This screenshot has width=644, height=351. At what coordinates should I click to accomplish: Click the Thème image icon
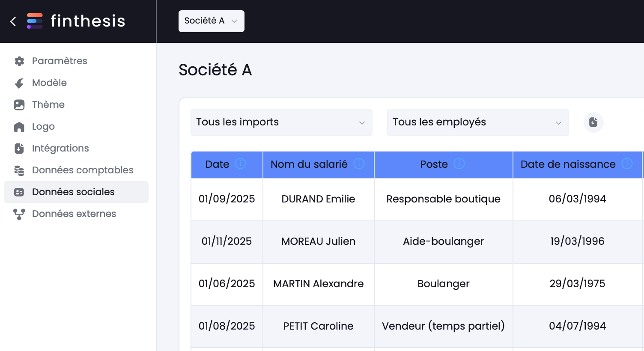point(19,105)
